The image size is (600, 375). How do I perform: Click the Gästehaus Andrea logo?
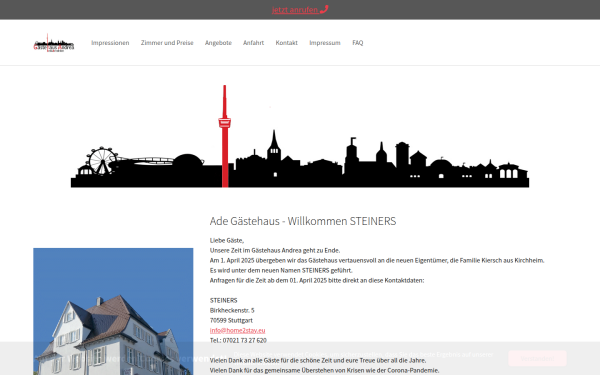click(54, 43)
